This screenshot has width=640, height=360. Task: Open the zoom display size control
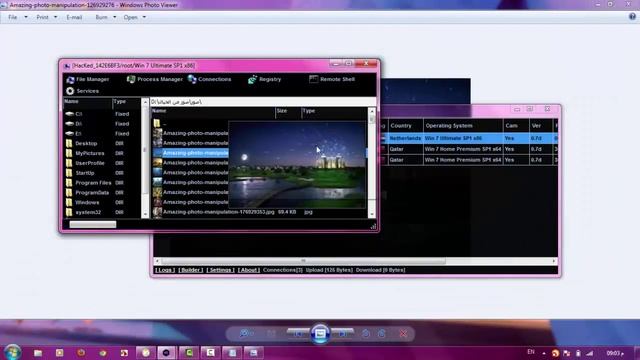point(245,334)
